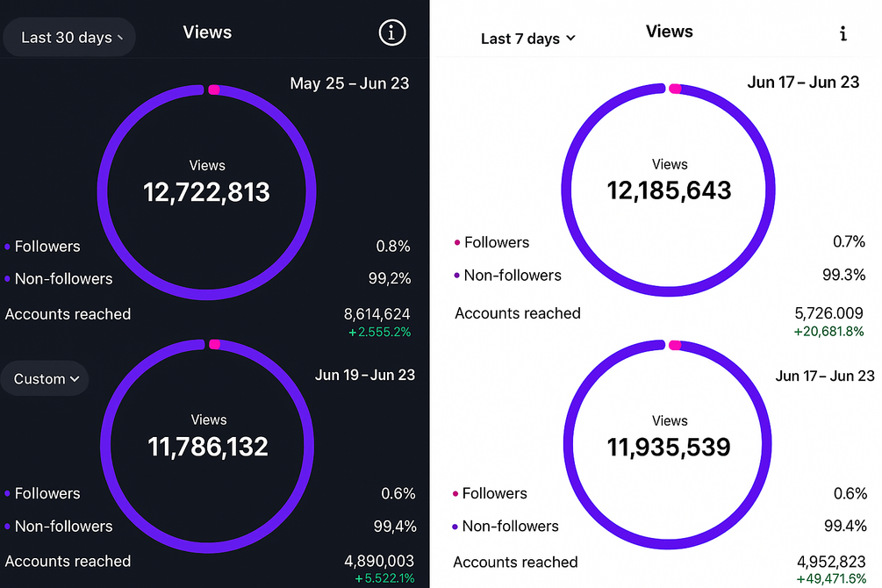Click Non-followers 99.3% legend label
The width and height of the screenshot is (882, 588).
[x=513, y=276]
